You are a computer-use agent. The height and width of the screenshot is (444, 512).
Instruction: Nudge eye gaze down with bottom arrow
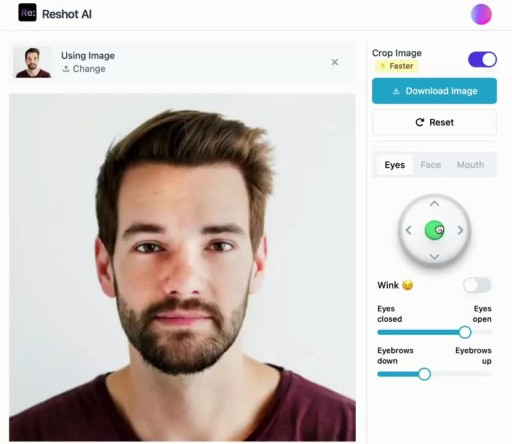434,256
